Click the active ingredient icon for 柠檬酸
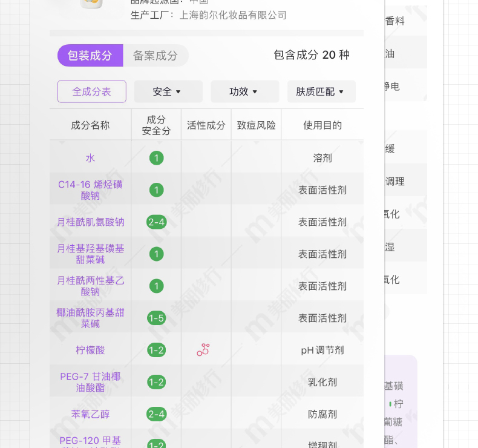The height and width of the screenshot is (448, 478). (203, 349)
